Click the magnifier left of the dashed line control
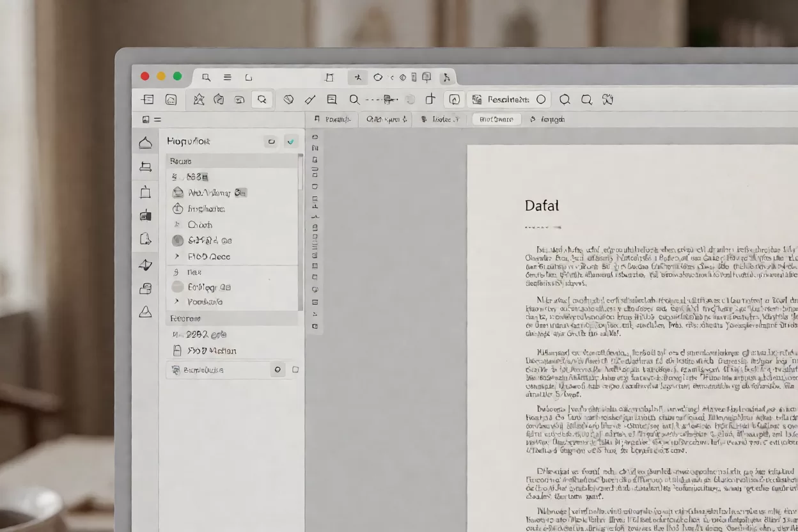This screenshot has height=532, width=798. 354,99
